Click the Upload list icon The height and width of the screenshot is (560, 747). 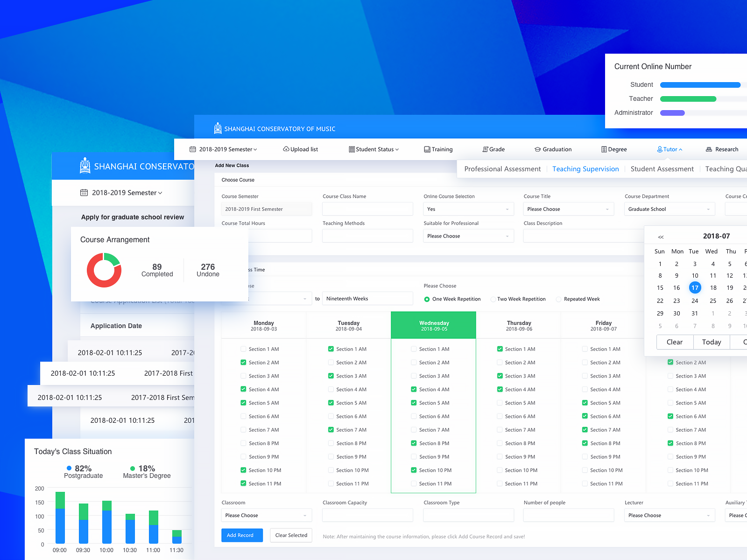point(286,149)
